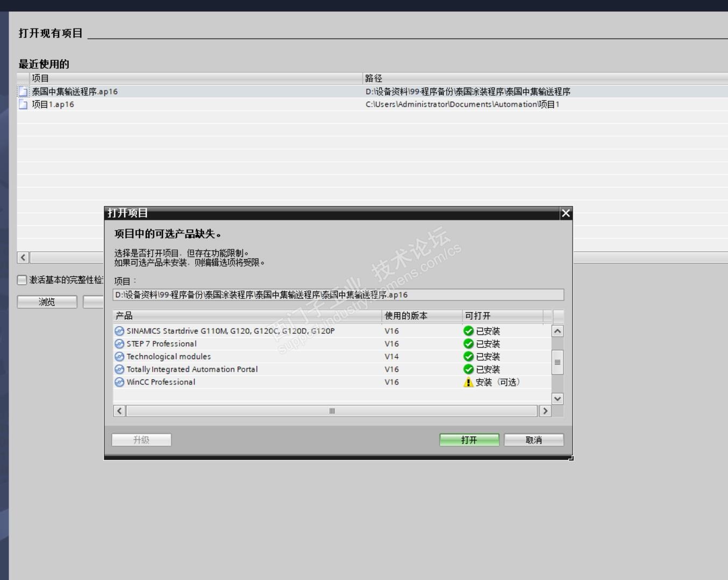Click the yellow warning icon for WinCC Professional

click(468, 382)
